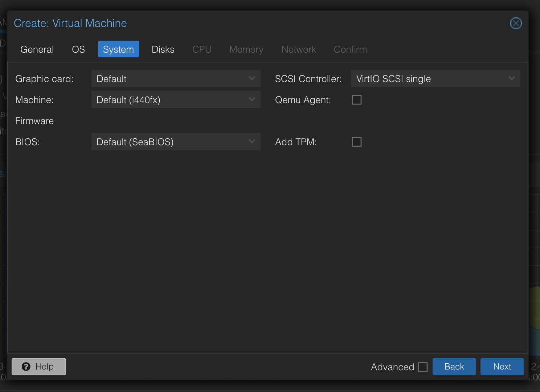Expand the BIOS dropdown arrow
The height and width of the screenshot is (392, 540).
click(252, 142)
